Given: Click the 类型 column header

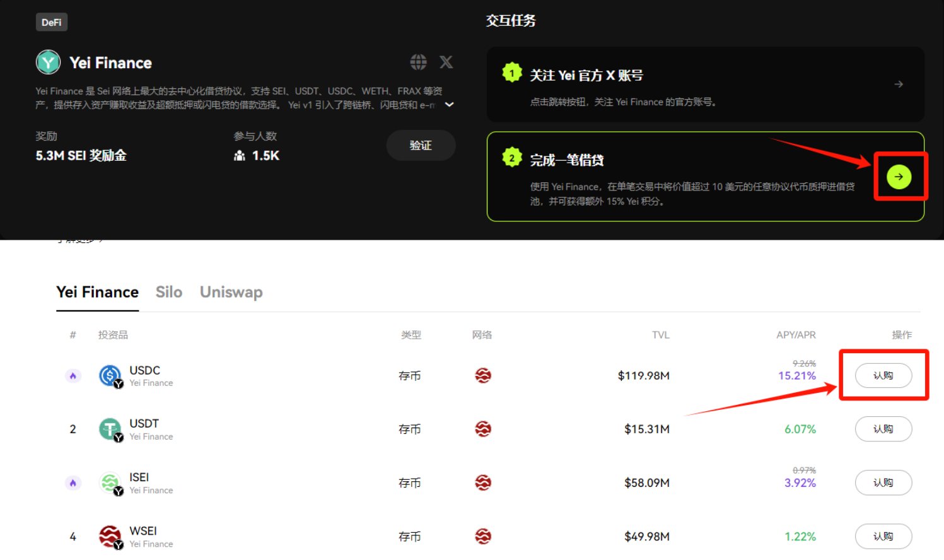Looking at the screenshot, I should [411, 335].
